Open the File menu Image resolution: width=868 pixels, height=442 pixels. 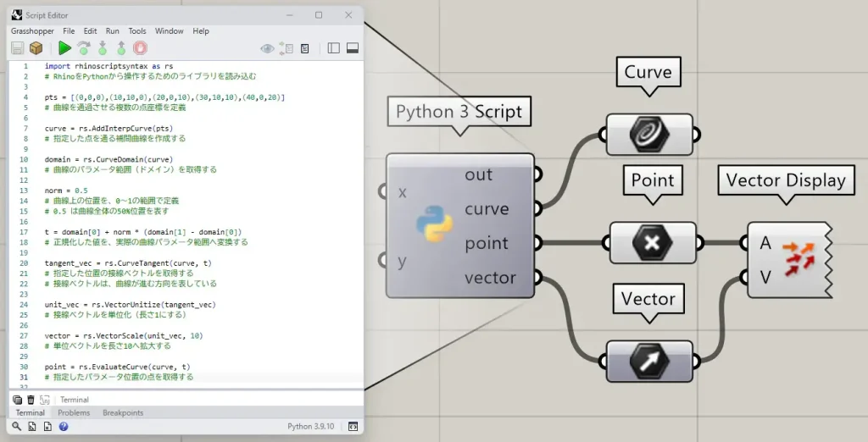pos(69,31)
